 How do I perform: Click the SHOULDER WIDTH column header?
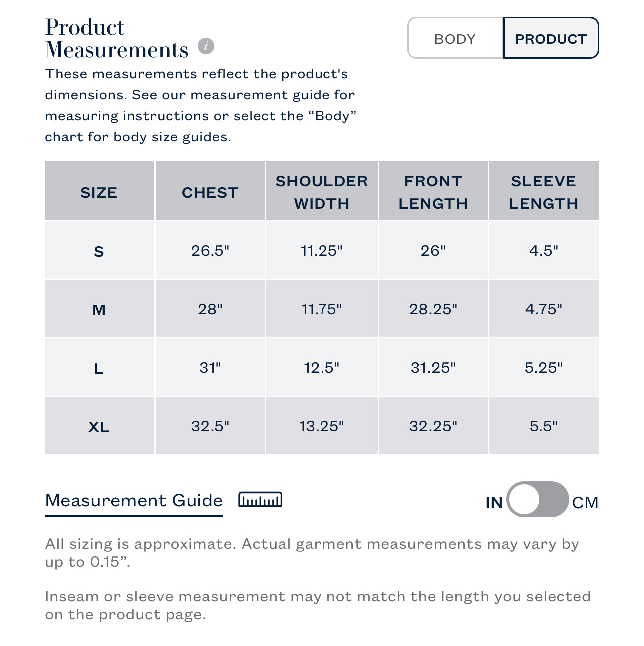pyautogui.click(x=322, y=192)
